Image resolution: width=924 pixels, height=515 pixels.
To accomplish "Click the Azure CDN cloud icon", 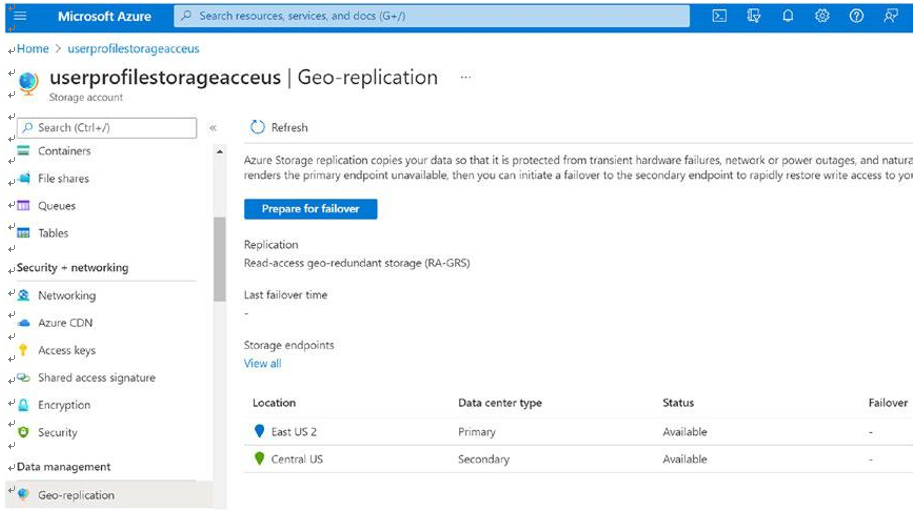I will (24, 323).
